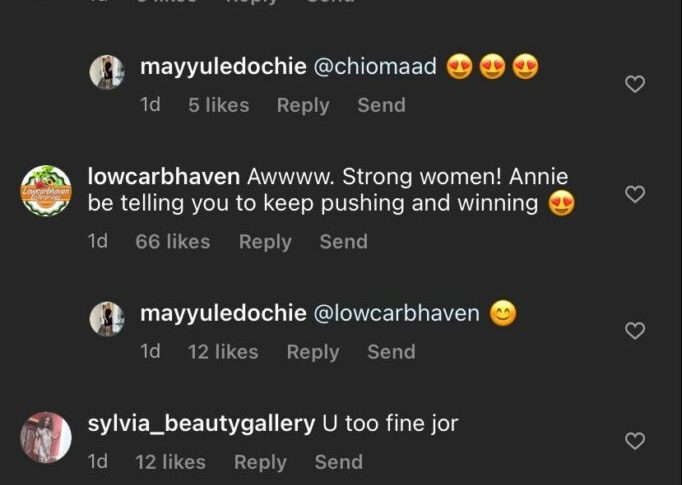View the 66 likes on lowcarbhaven's comment

pos(172,242)
